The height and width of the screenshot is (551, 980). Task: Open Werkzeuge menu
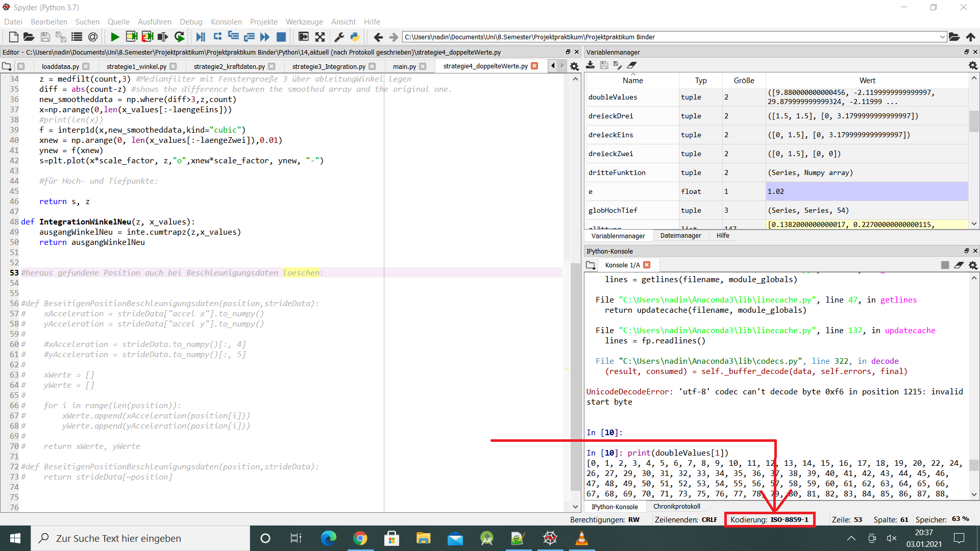click(304, 22)
